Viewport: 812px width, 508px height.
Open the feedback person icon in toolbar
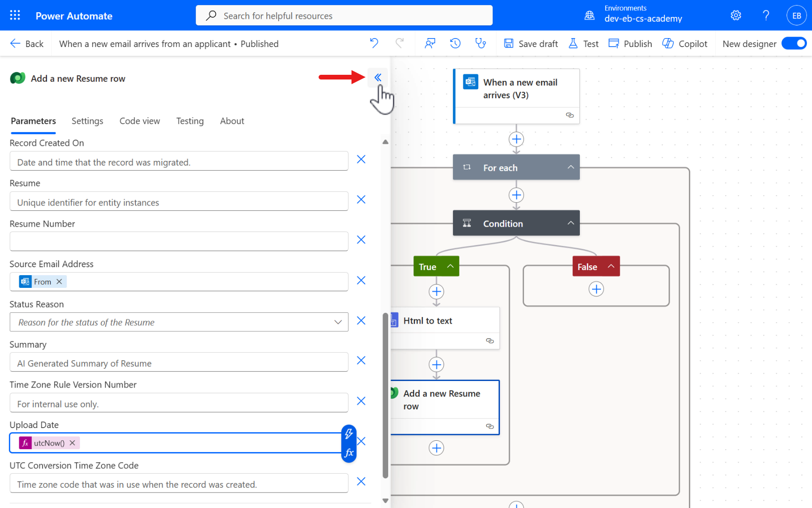pyautogui.click(x=429, y=43)
